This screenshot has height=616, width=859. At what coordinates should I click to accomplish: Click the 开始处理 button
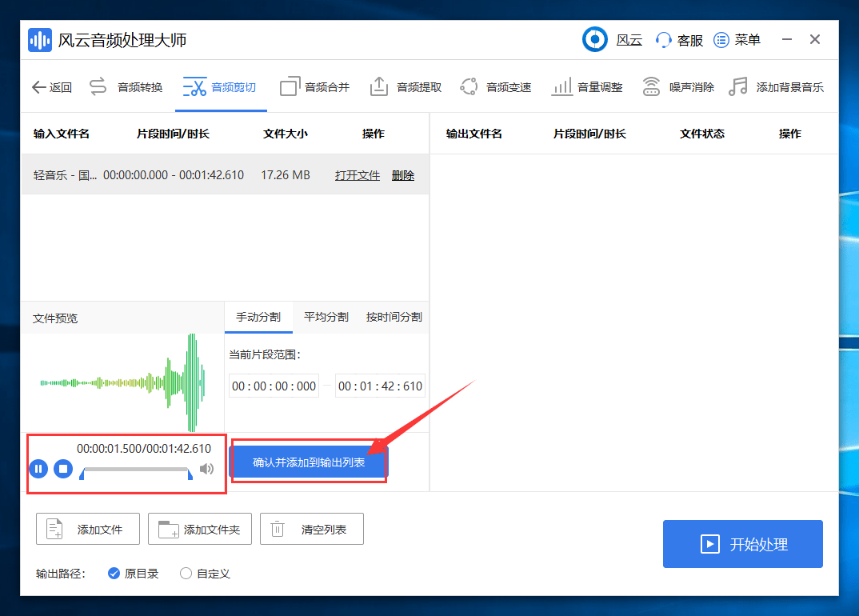(742, 544)
